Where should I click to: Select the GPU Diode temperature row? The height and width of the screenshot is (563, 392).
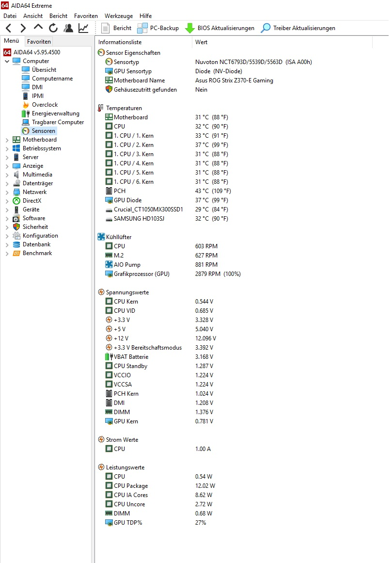167,200
